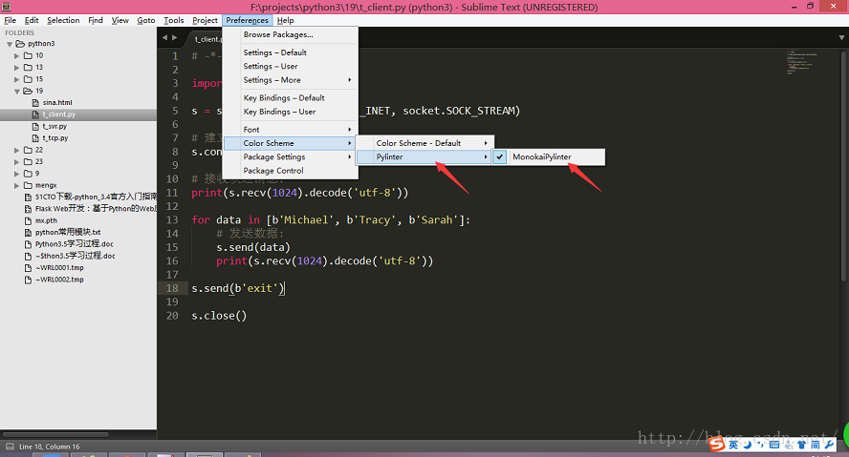The image size is (849, 457).
Task: Close the Preferences menu from menu bar
Action: click(x=247, y=21)
